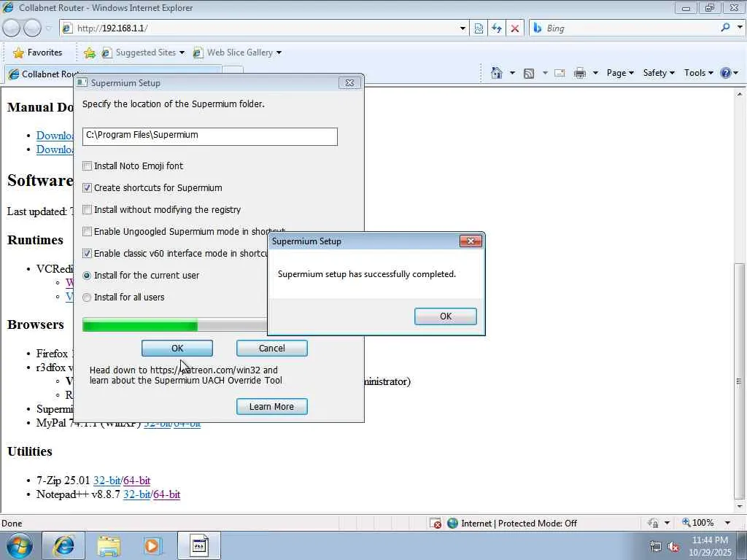
Task: Click the Internet Explorer back button
Action: click(12, 28)
